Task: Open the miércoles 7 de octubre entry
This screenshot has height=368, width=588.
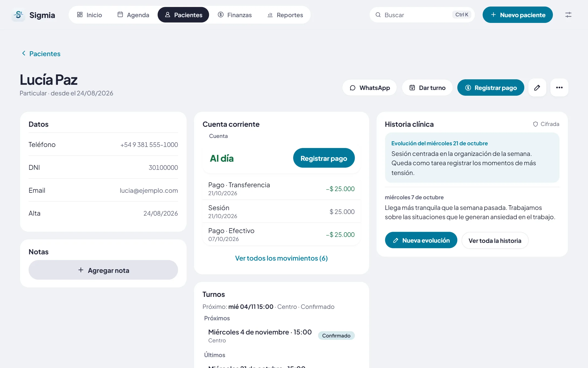Action: click(472, 207)
